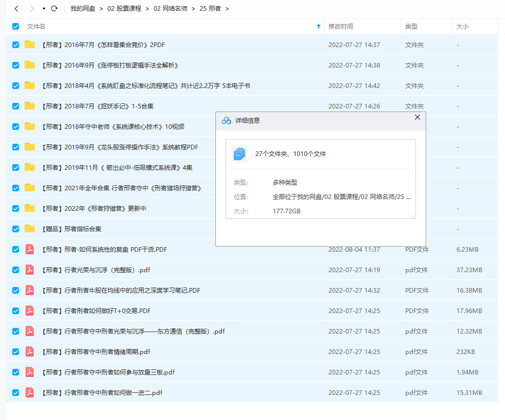Viewport: 505px width, 420px height.
Task: Click the folder icon beside 【赠品】邢者指标合集
Action: click(x=29, y=229)
